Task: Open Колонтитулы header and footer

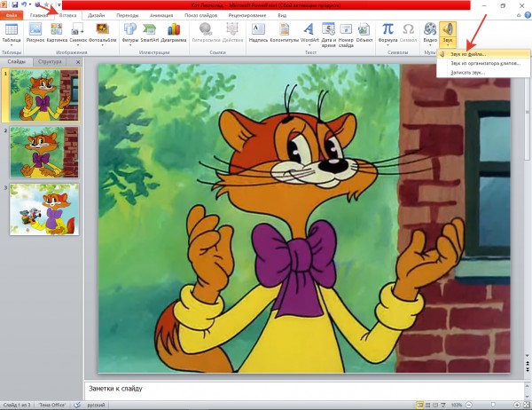Action: click(285, 33)
